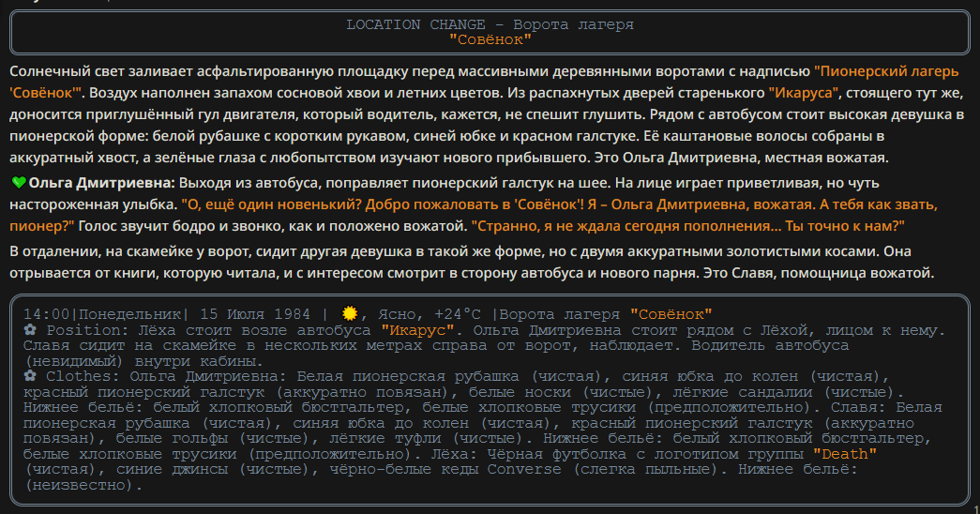The width and height of the screenshot is (980, 514).
Task: Click the weather text "Ясно, +24°C"
Action: click(430, 314)
